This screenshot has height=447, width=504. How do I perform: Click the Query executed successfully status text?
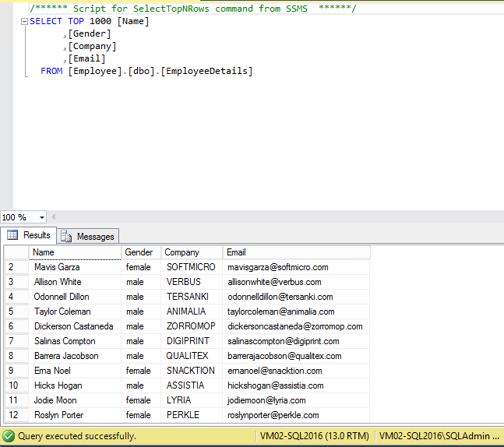76,436
